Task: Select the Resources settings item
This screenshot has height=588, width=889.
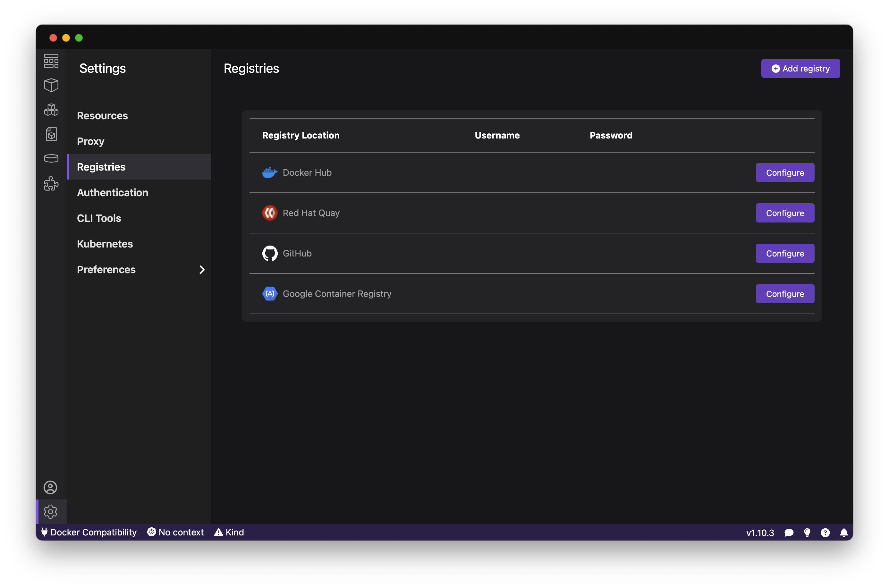Action: [102, 115]
